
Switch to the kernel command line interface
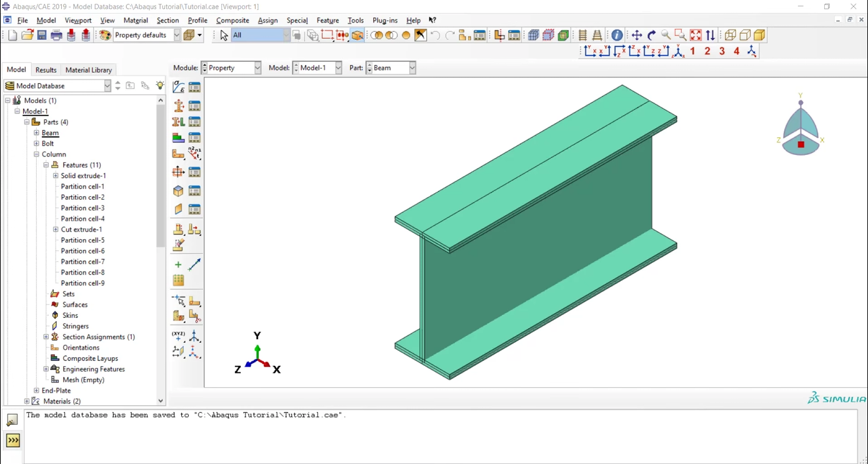coord(13,440)
